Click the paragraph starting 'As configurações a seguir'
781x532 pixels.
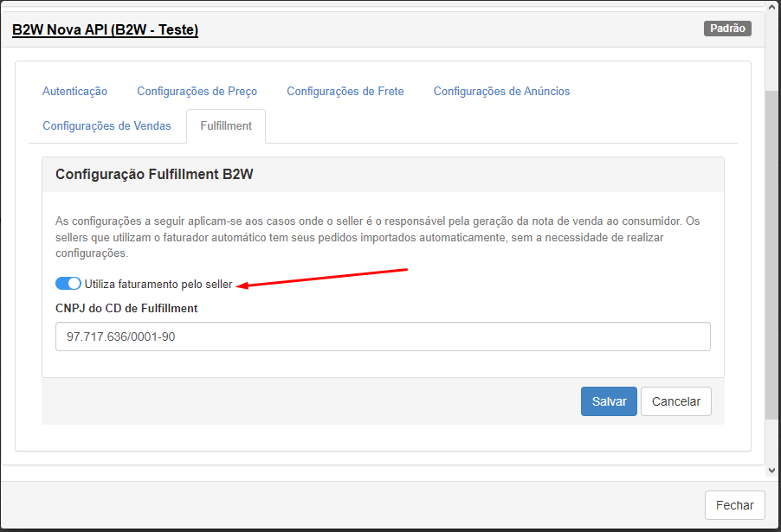pyautogui.click(x=378, y=237)
